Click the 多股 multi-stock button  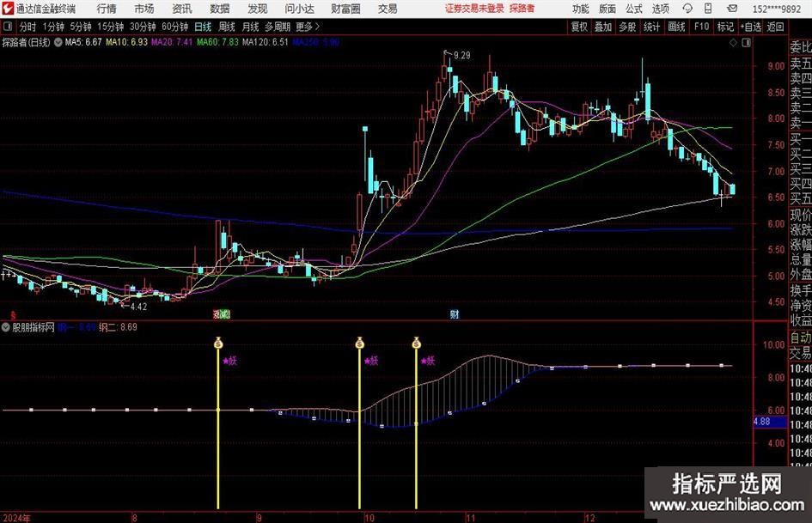pos(627,27)
